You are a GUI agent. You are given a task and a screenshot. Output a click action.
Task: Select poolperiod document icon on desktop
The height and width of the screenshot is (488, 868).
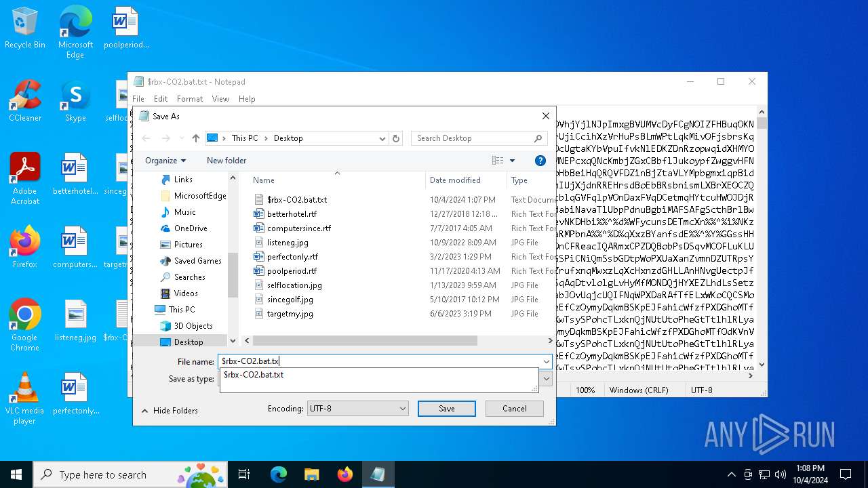126,28
